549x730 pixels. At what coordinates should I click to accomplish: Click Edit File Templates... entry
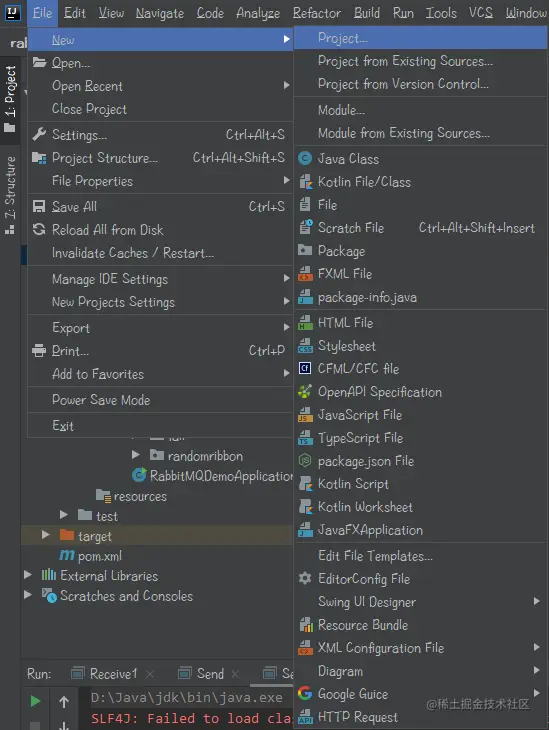coord(375,556)
